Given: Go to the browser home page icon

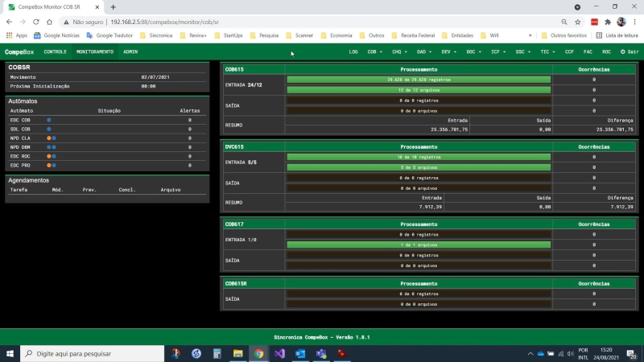Looking at the screenshot, I should [49, 22].
